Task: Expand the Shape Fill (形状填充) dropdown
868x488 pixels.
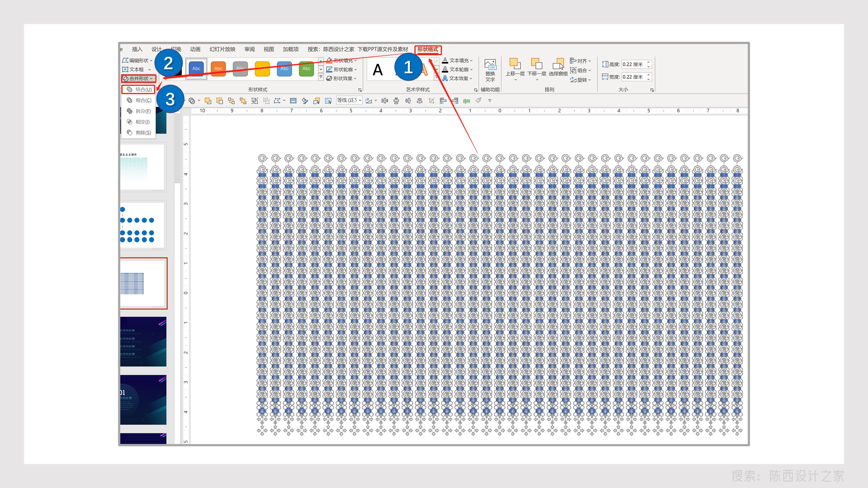Action: coord(342,60)
